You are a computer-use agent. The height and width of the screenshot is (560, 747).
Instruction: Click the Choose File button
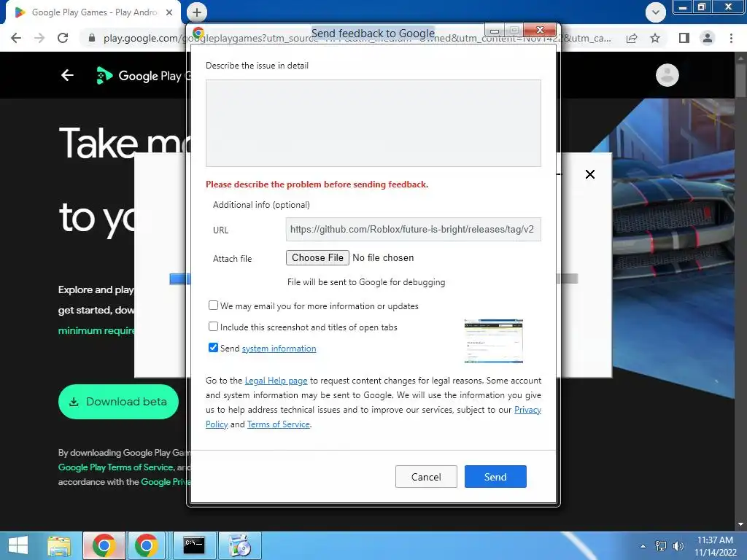click(317, 257)
